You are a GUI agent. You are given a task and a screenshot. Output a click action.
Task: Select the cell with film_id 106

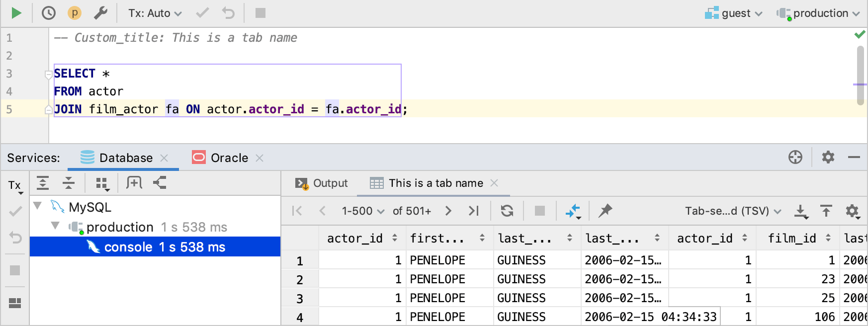(797, 317)
